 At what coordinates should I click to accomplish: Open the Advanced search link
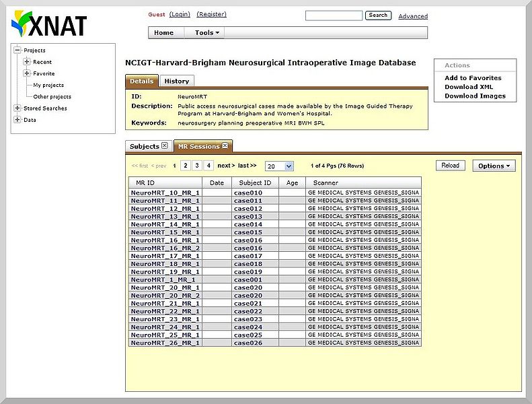tap(412, 16)
